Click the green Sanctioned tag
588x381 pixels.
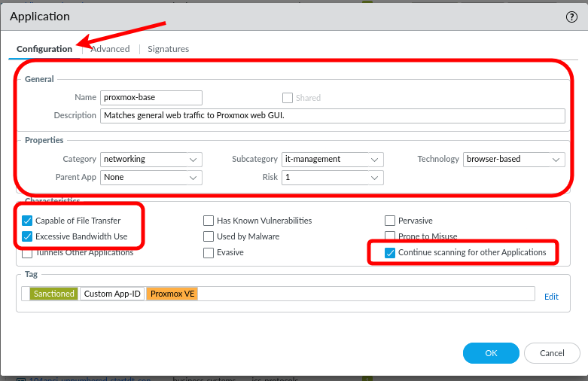pos(53,294)
